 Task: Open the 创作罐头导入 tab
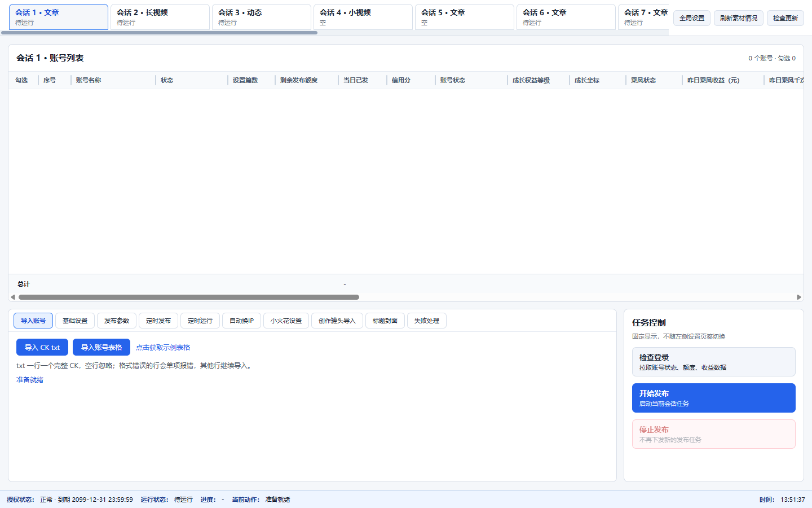[x=337, y=321]
